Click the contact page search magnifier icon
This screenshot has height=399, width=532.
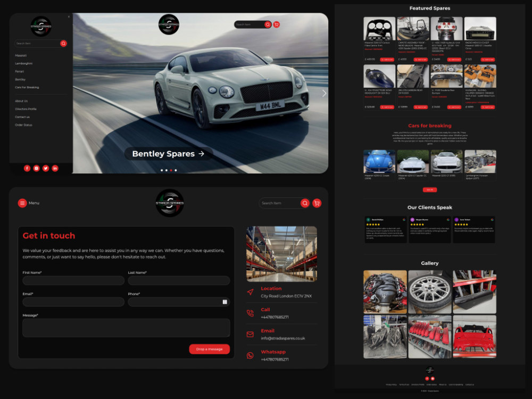point(305,203)
